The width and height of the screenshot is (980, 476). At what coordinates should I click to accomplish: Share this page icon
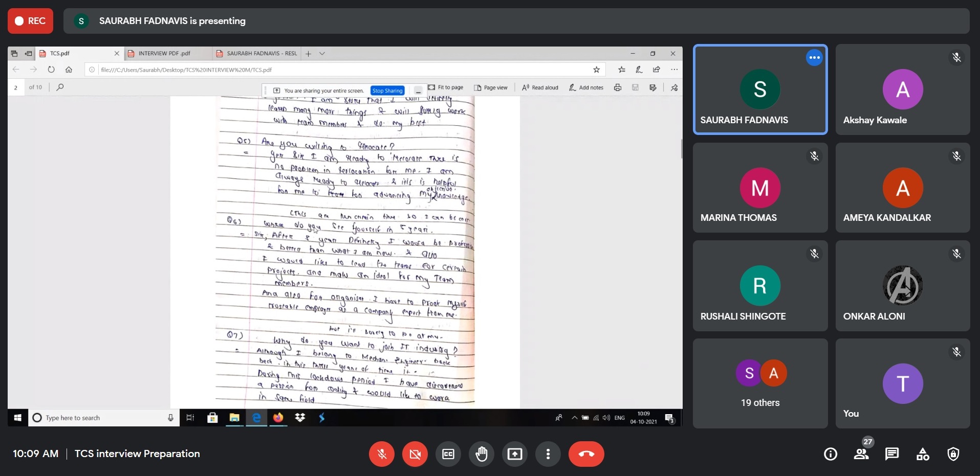click(x=657, y=70)
